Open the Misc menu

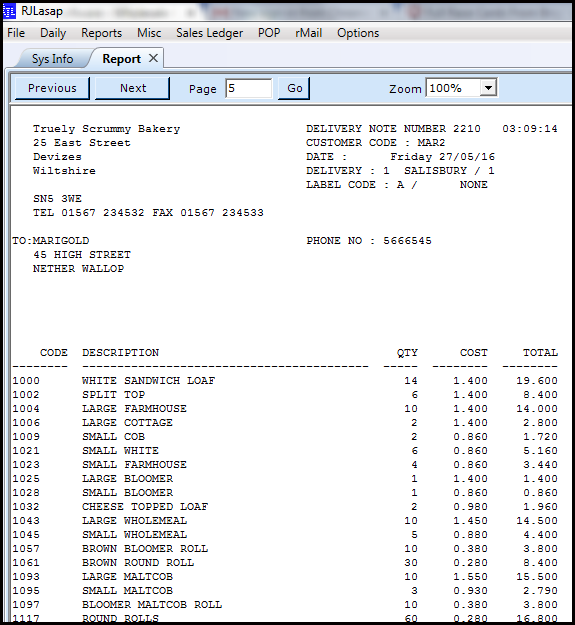[149, 33]
